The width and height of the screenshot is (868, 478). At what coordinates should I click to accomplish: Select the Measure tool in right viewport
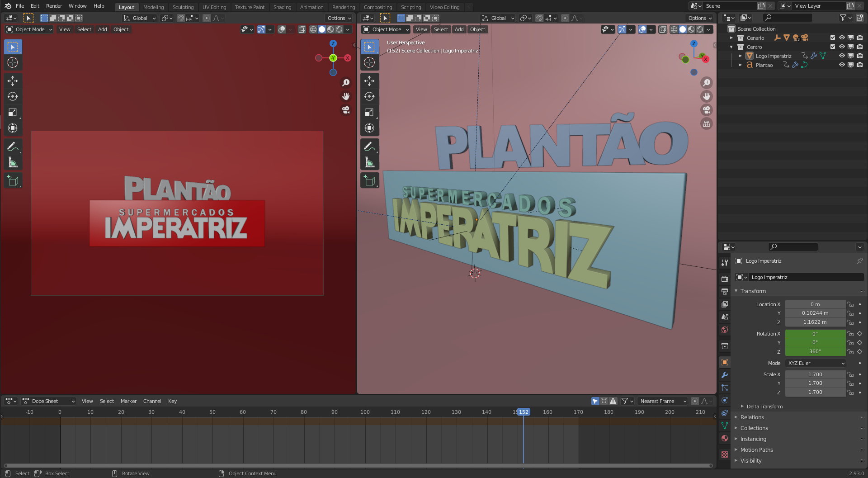[x=369, y=162]
